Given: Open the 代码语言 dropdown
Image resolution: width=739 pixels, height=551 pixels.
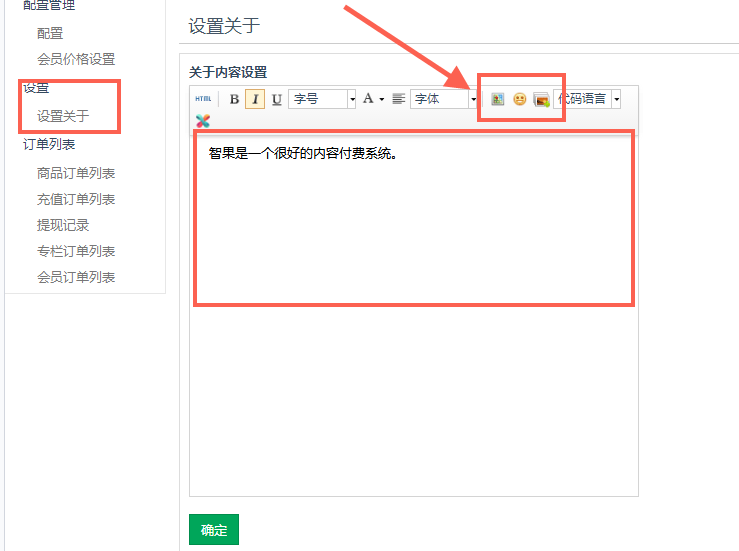Looking at the screenshot, I should 587,99.
